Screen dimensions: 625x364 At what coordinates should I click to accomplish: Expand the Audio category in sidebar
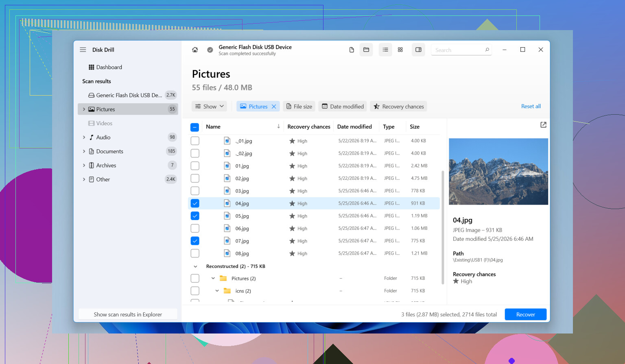click(84, 137)
